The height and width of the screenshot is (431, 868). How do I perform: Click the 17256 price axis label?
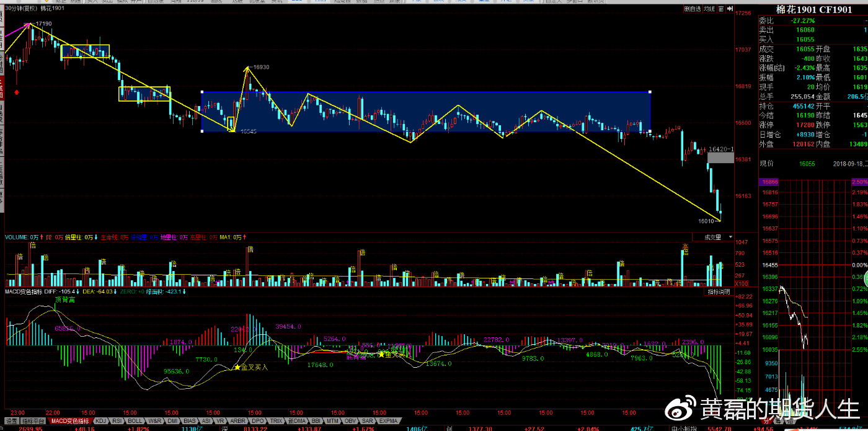pyautogui.click(x=743, y=13)
